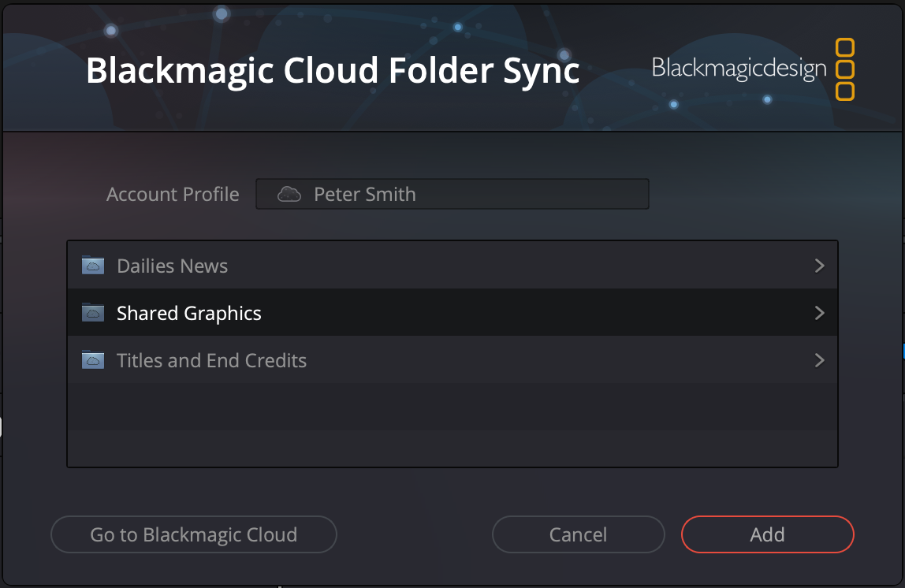Click the Add button
905x588 pixels.
pyautogui.click(x=766, y=534)
